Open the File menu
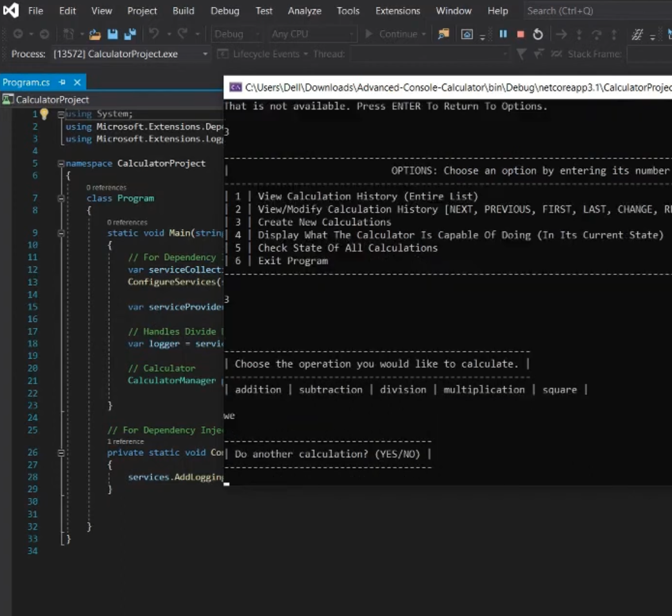The width and height of the screenshot is (672, 616). coord(35,11)
